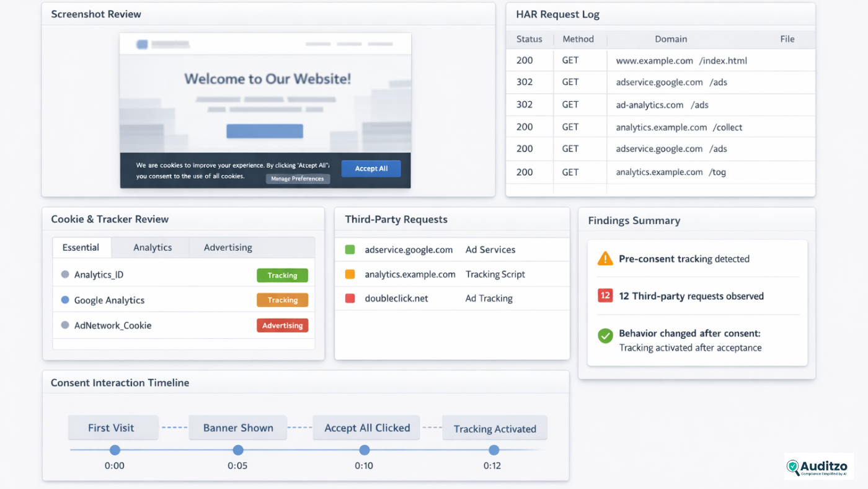Collapse the Screenshot Review panel
The width and height of the screenshot is (868, 489).
[x=96, y=14]
